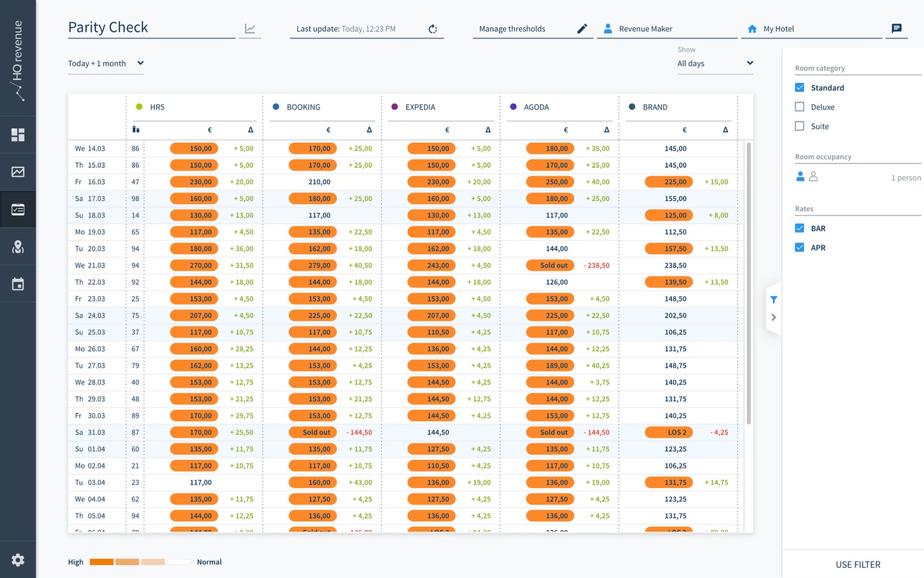This screenshot has width=924, height=578.
Task: Collapse the filter panel with the chevron arrow
Action: tap(773, 317)
